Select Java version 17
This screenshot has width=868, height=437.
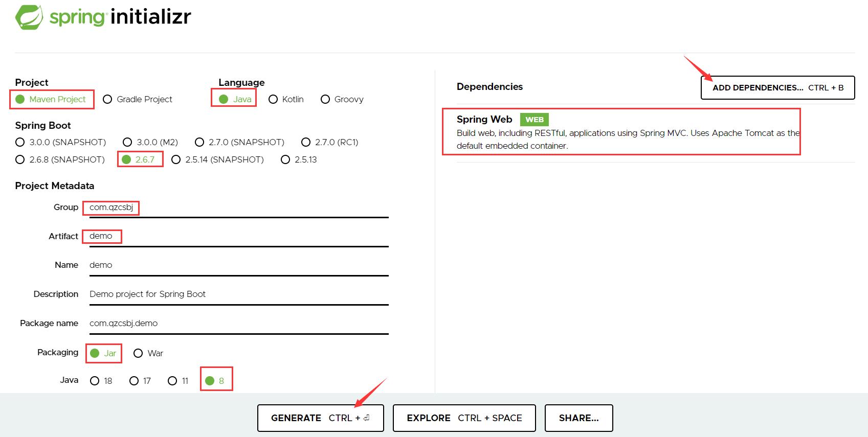coord(140,381)
